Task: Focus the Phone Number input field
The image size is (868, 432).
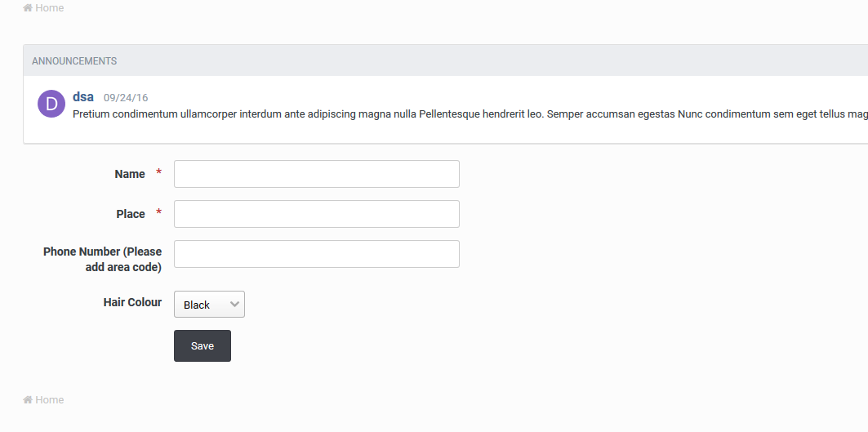Action: (x=316, y=254)
